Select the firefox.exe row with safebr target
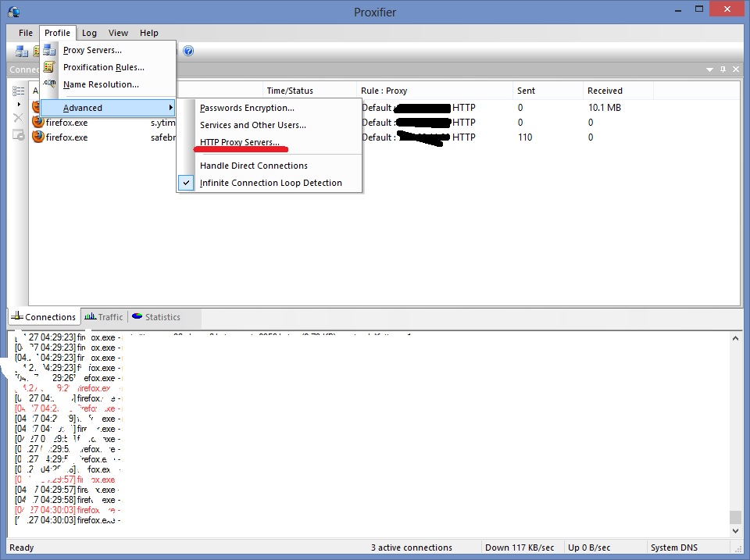Viewport: 750px width, 560px height. click(x=384, y=137)
